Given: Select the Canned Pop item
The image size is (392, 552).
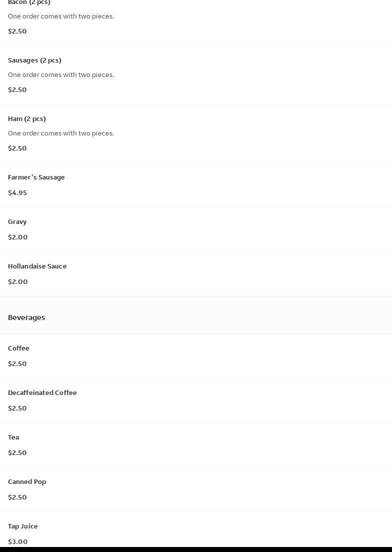Looking at the screenshot, I should coord(27,482).
